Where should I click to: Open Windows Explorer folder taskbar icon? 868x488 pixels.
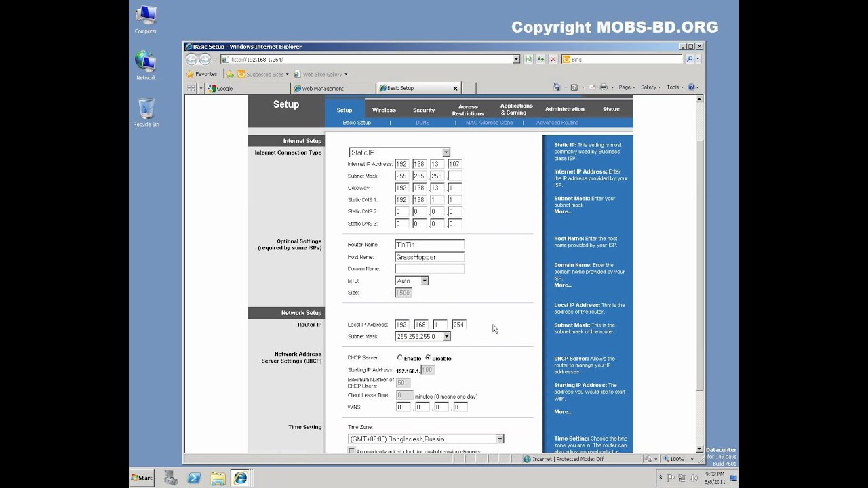[x=218, y=478]
